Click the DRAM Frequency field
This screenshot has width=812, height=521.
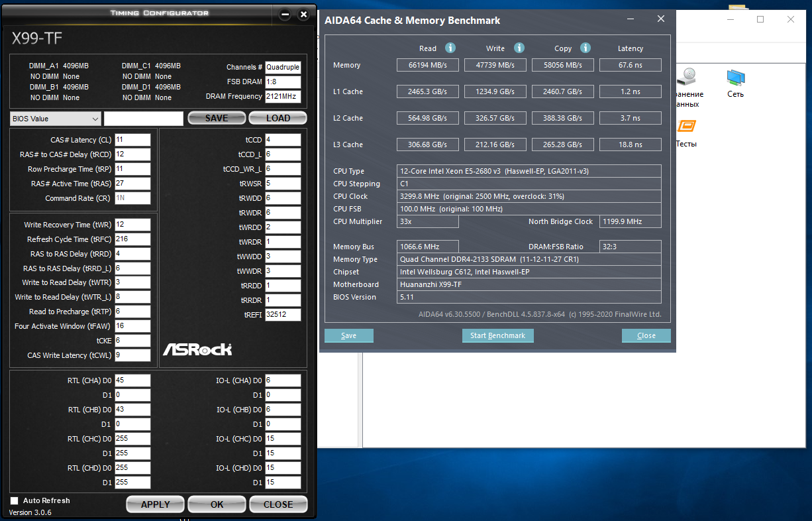point(283,96)
